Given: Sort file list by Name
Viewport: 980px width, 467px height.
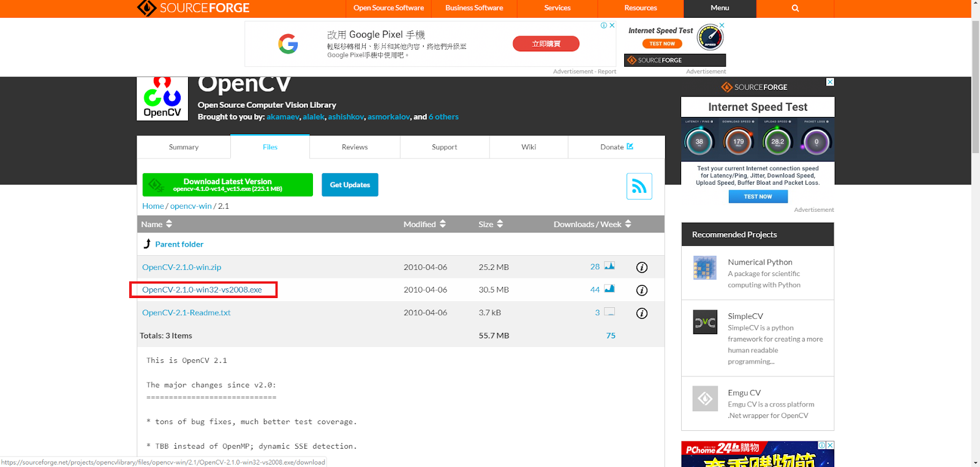Looking at the screenshot, I should pyautogui.click(x=157, y=224).
